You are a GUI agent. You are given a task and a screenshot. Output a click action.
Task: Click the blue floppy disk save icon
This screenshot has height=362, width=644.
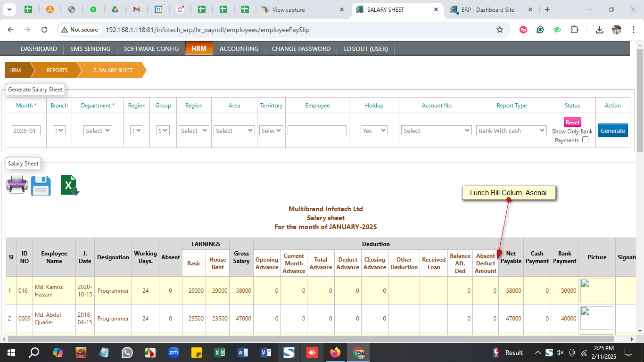41,186
